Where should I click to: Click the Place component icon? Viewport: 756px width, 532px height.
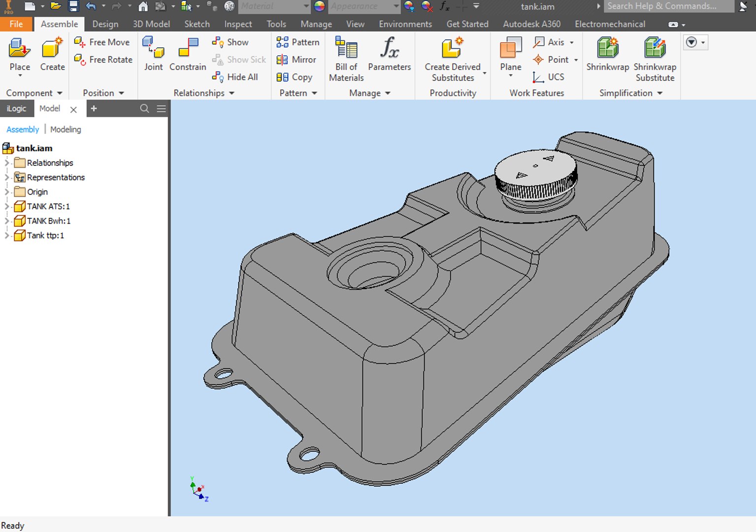pos(19,49)
